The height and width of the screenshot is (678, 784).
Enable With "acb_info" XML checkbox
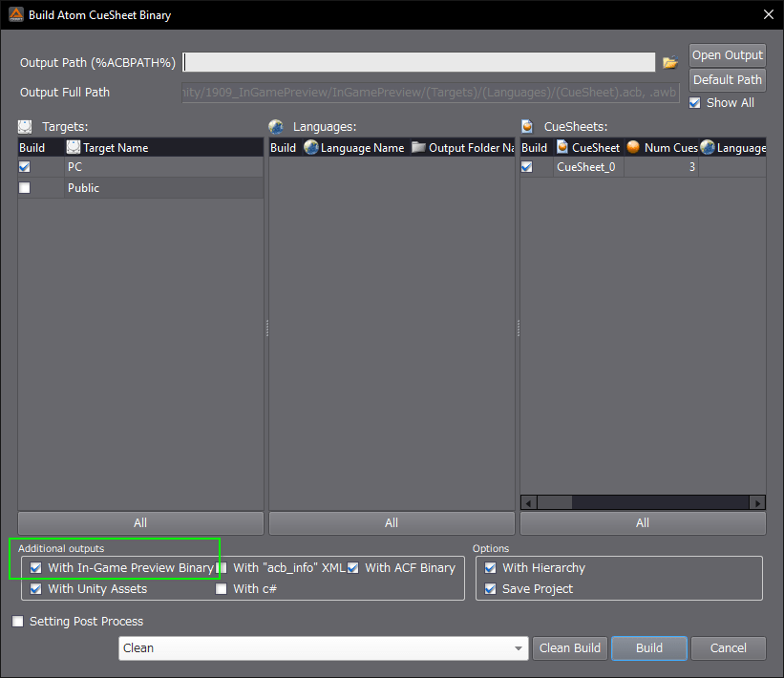(x=221, y=567)
